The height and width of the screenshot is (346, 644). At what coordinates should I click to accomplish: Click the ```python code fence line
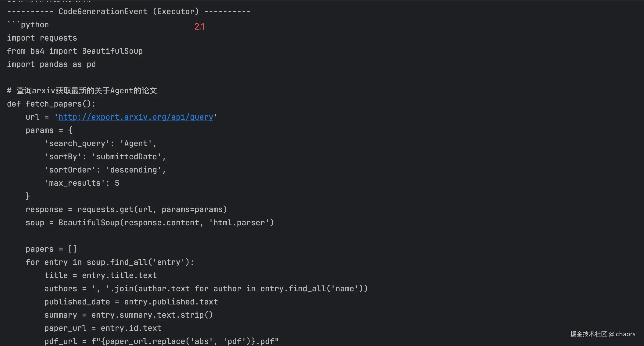(28, 25)
